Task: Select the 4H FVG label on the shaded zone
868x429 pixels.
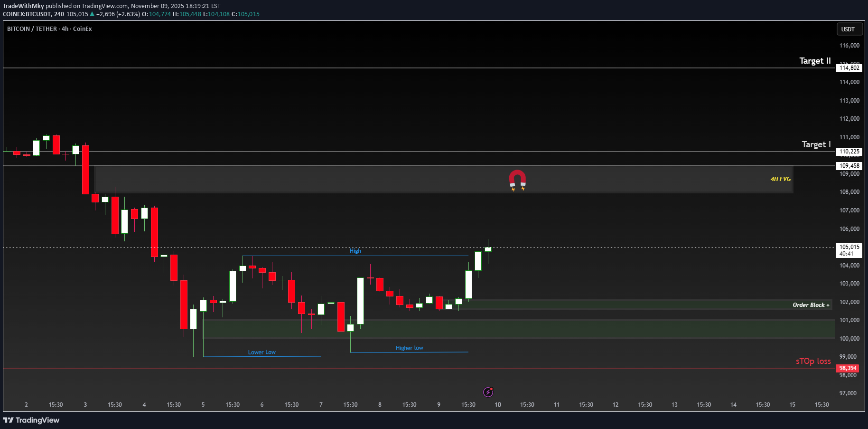Action: click(780, 179)
